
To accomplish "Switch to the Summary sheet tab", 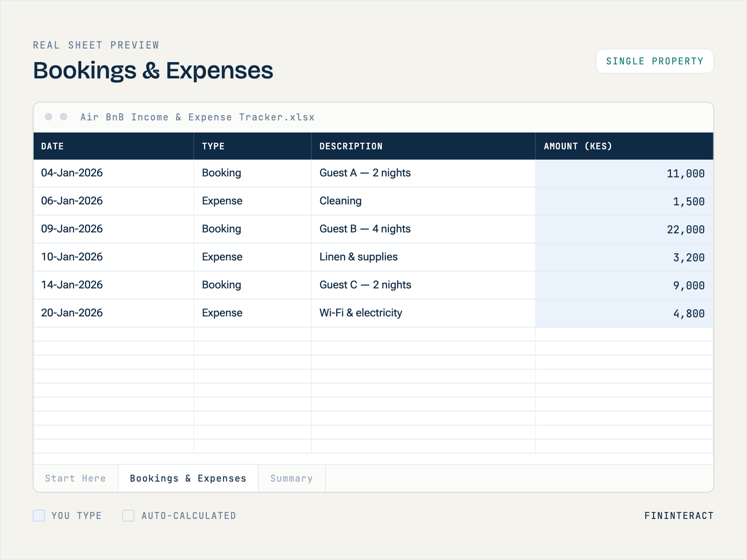I will click(x=292, y=478).
